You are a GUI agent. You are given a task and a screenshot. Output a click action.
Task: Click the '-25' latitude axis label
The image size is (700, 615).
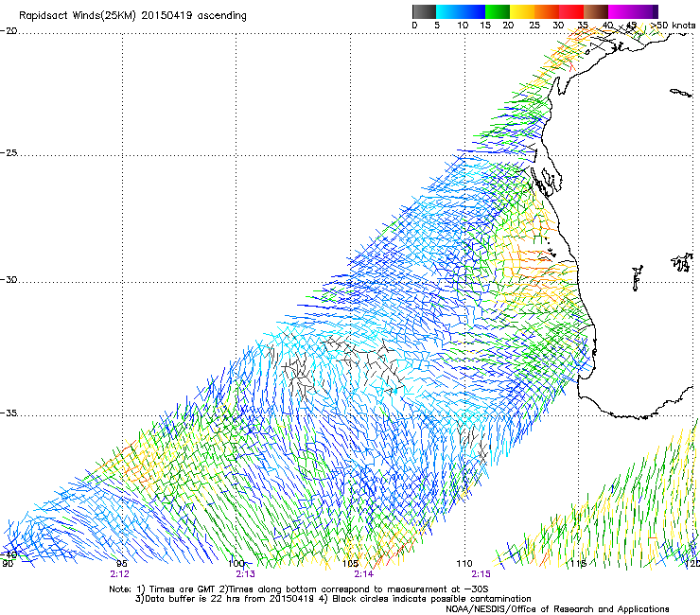(x=9, y=153)
